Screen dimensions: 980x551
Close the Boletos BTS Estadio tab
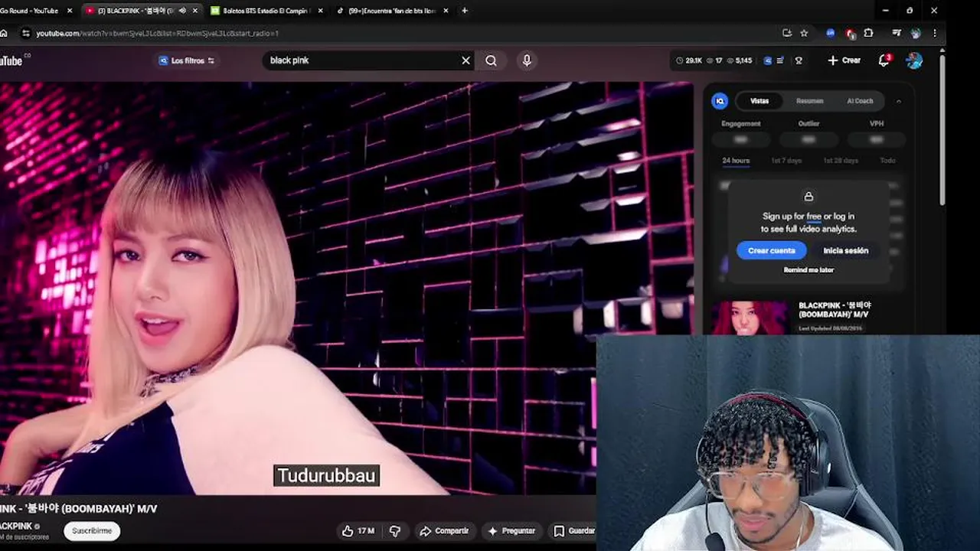tap(320, 11)
